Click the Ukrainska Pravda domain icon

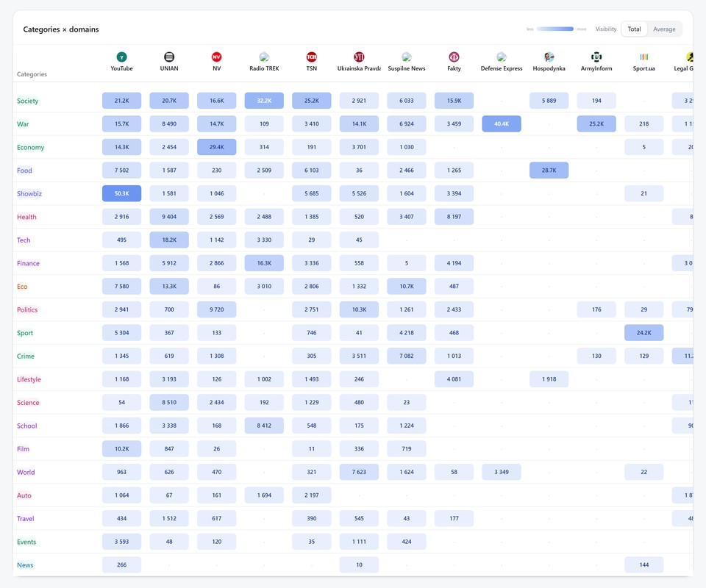click(x=359, y=57)
